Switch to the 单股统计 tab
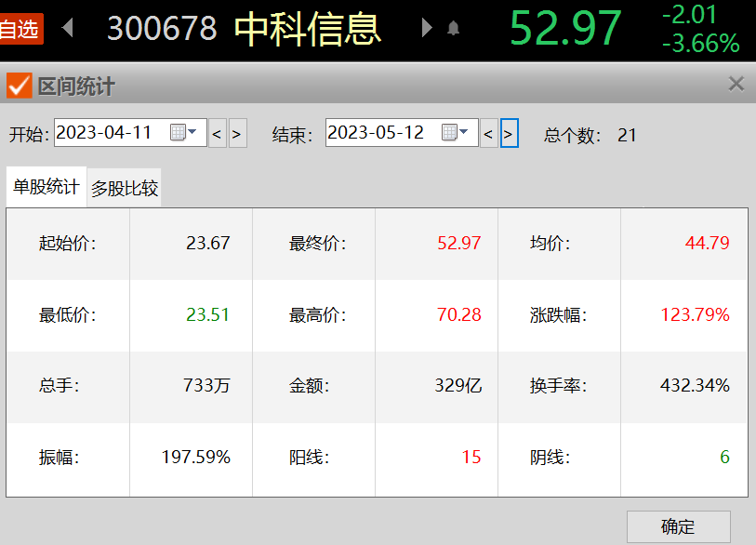The width and height of the screenshot is (756, 545). pos(46,187)
